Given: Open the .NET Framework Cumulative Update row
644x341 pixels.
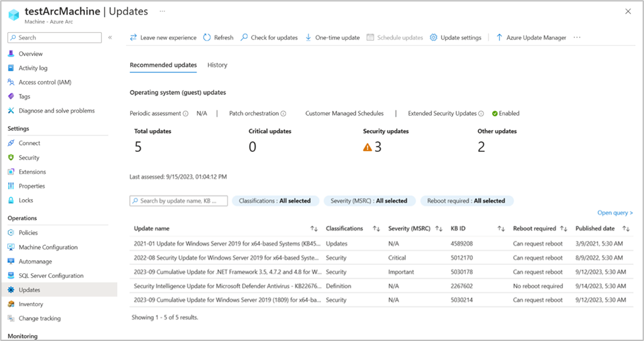Looking at the screenshot, I should (381, 271).
